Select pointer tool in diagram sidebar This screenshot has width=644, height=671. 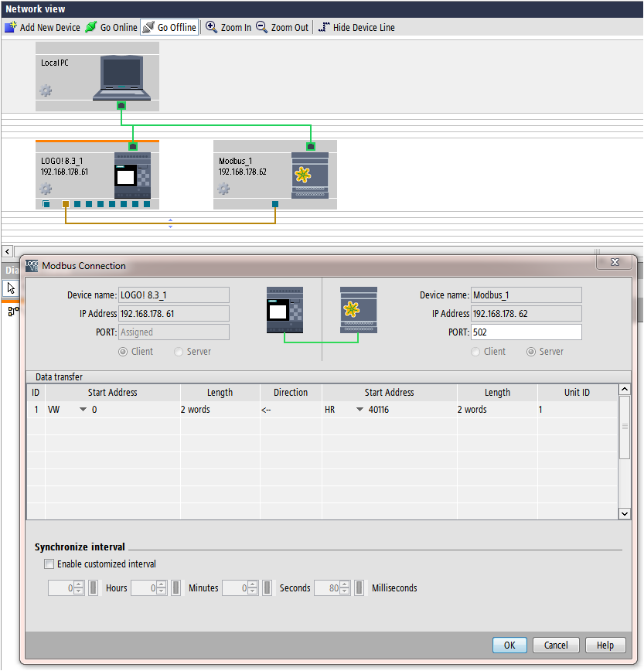coord(10,288)
